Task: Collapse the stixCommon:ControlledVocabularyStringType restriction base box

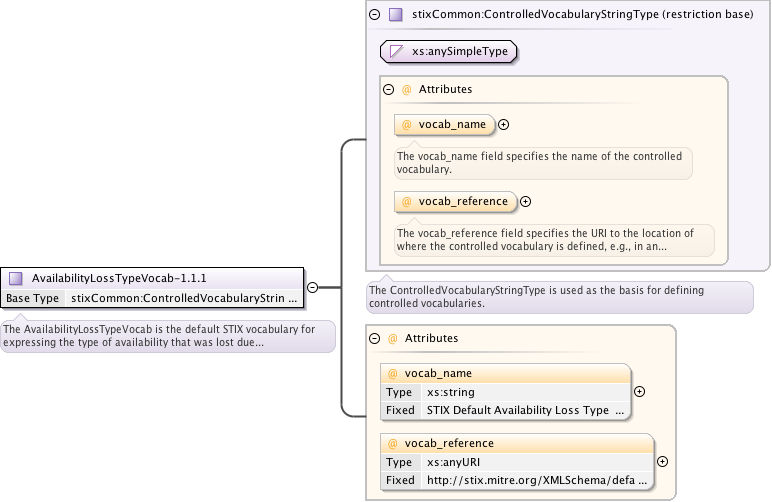Action: tap(375, 15)
